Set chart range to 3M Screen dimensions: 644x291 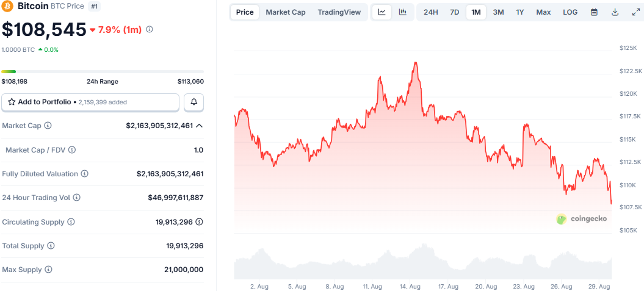[498, 12]
